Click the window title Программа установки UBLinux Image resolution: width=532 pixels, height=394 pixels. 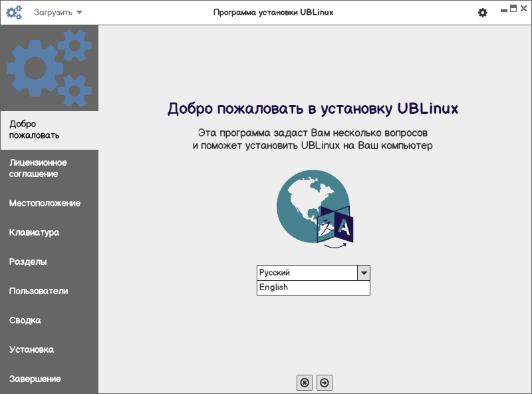[x=273, y=13]
